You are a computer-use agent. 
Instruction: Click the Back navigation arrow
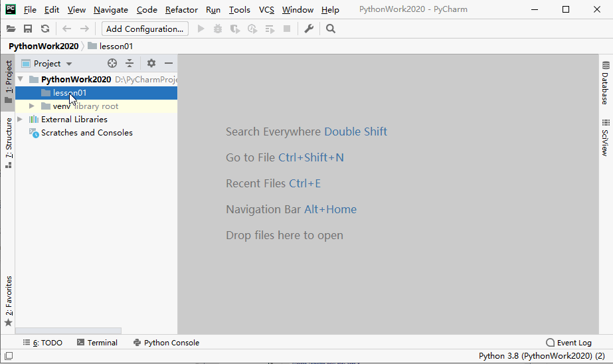pyautogui.click(x=67, y=29)
